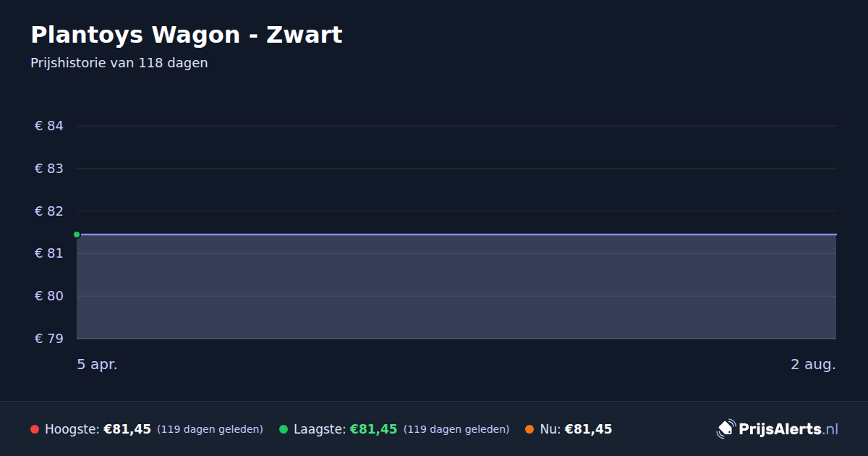The height and width of the screenshot is (456, 868).
Task: Click the Hoogste €81,45 price value
Action: pos(127,429)
